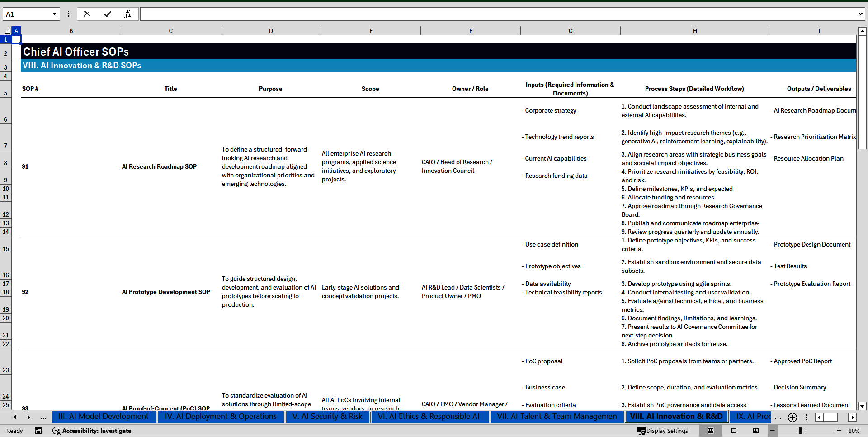Click the 80% zoom level
The image size is (868, 437).
(854, 431)
